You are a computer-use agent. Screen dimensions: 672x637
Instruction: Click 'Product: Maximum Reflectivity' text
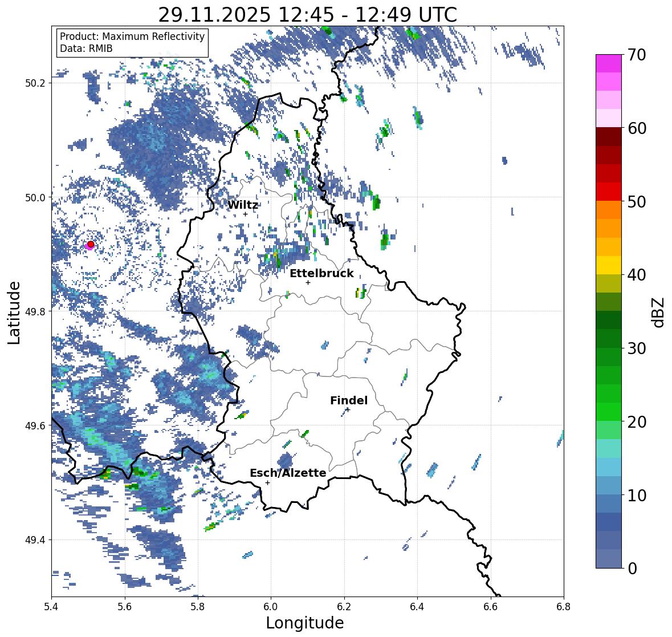132,36
